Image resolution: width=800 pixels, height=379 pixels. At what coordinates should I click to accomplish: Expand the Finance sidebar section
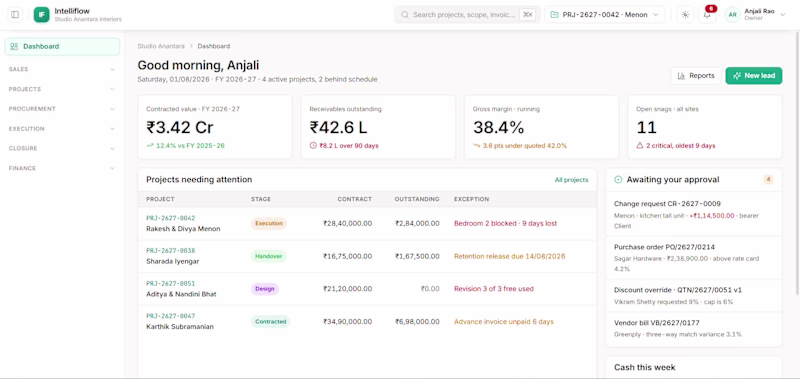(x=62, y=168)
